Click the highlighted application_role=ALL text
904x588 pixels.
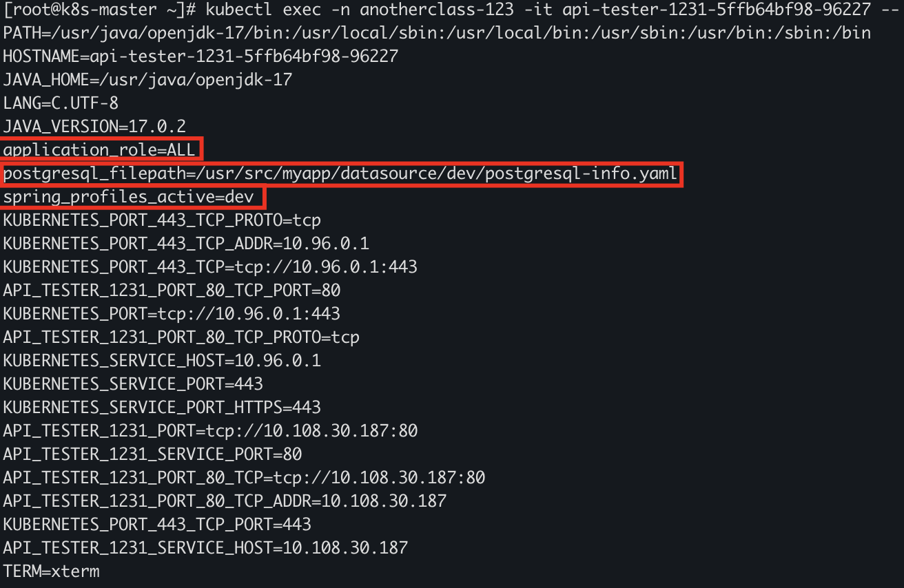[100, 150]
